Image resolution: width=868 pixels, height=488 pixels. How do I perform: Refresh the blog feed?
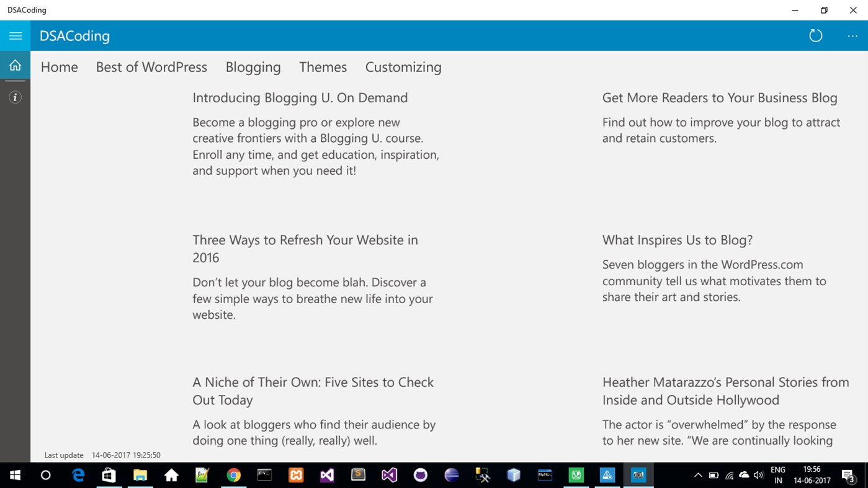[x=815, y=35]
